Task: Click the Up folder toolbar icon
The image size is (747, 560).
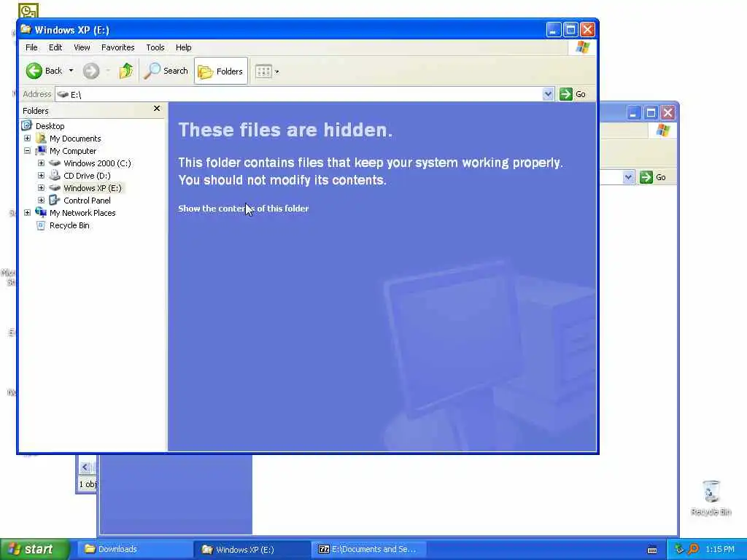Action: [126, 71]
